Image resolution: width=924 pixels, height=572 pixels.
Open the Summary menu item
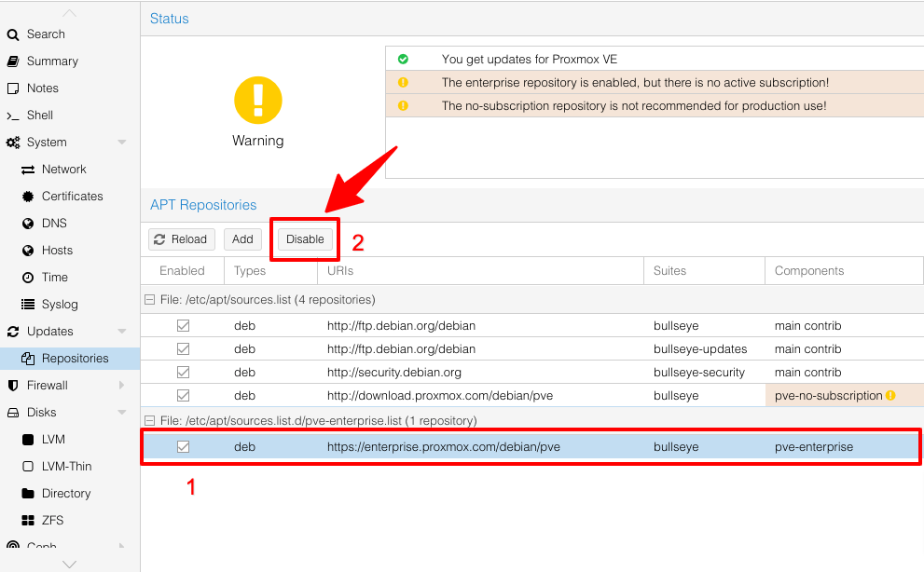pos(52,61)
